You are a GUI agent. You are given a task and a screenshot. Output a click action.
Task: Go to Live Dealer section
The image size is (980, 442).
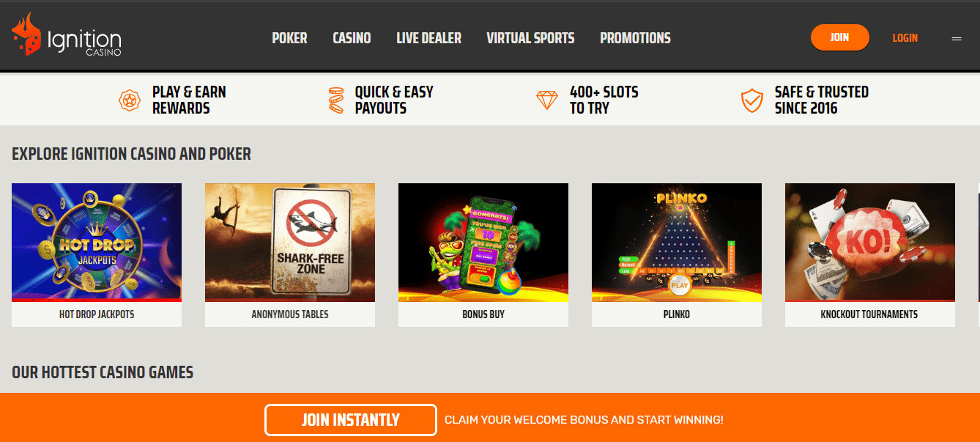tap(428, 38)
